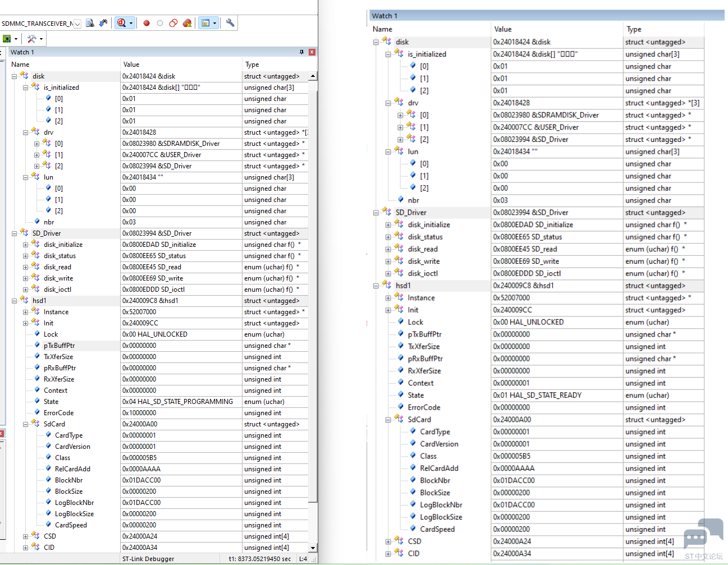Insert a breakpoint with the solid red dot icon
The image size is (728, 565).
[x=146, y=23]
